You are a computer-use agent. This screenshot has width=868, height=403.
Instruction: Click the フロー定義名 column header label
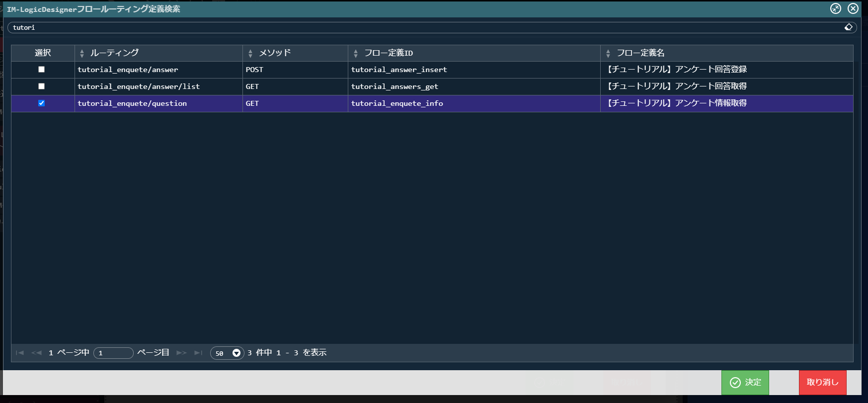click(640, 53)
